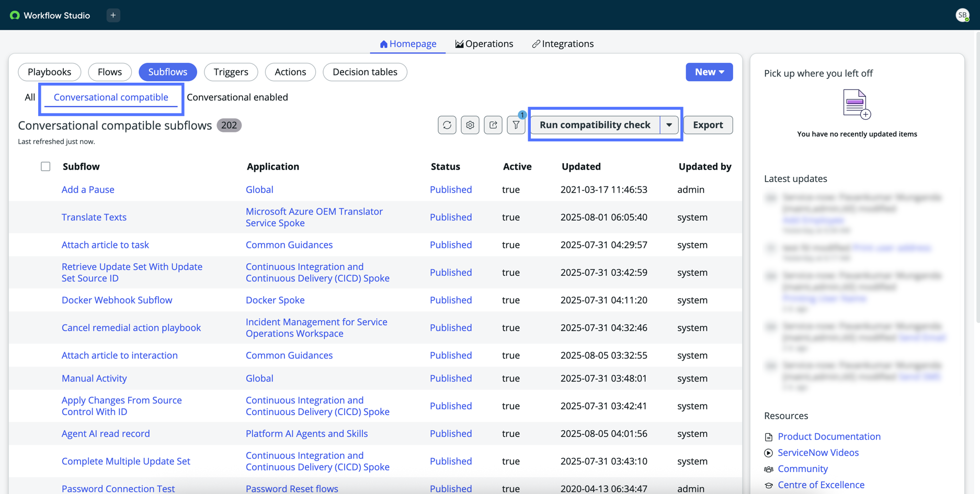This screenshot has width=980, height=494.
Task: Click the Workflow Studio logo icon
Action: point(15,15)
